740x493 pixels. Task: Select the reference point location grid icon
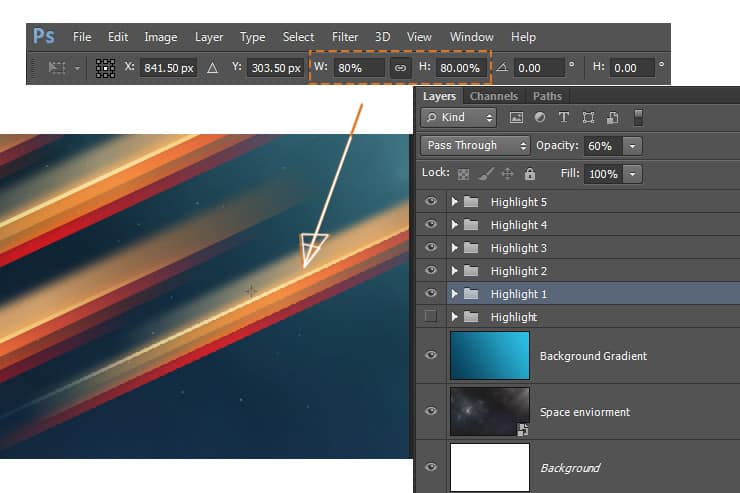(x=105, y=68)
